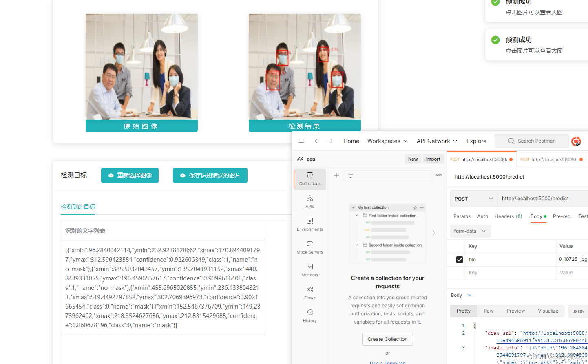Switch to the Pre-req. tab
The height and width of the screenshot is (364, 588).
(x=562, y=216)
